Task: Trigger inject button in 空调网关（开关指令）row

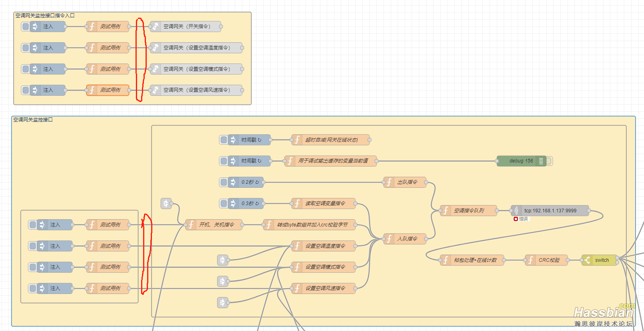Action: coord(26,27)
